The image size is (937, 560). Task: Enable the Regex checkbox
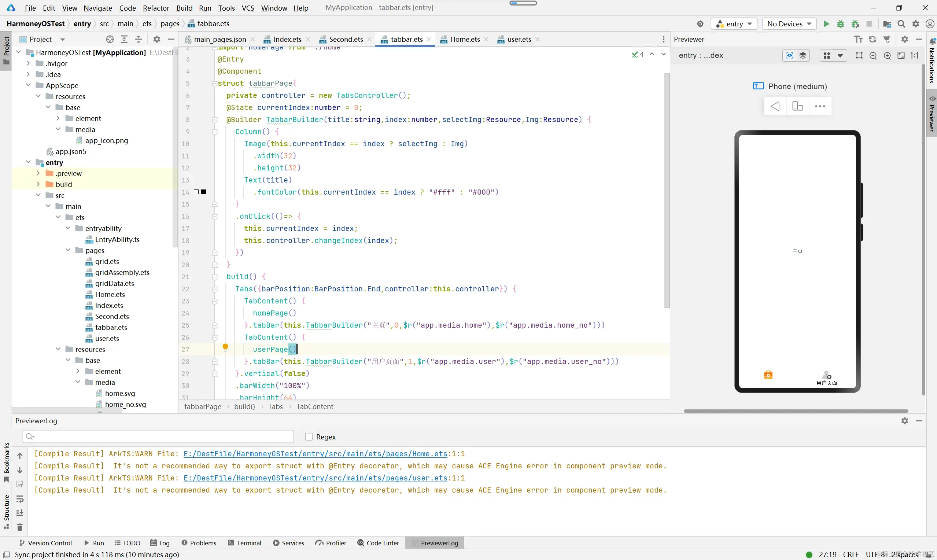click(309, 436)
